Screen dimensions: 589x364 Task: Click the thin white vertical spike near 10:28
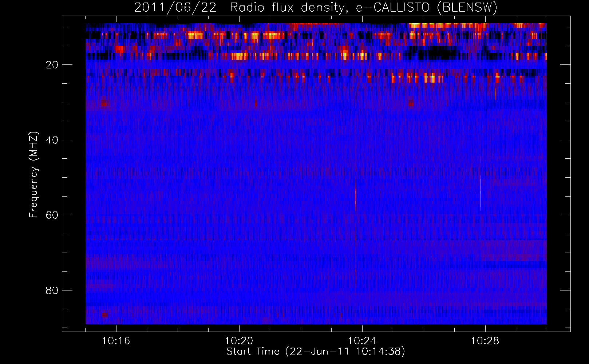point(480,193)
